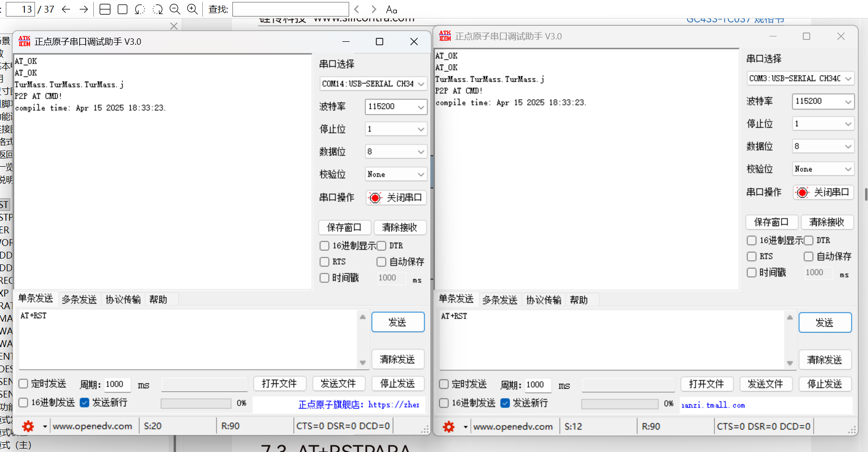The image size is (868, 452).
Task: Minimize the COM14 serial assistant window
Action: pyautogui.click(x=345, y=41)
